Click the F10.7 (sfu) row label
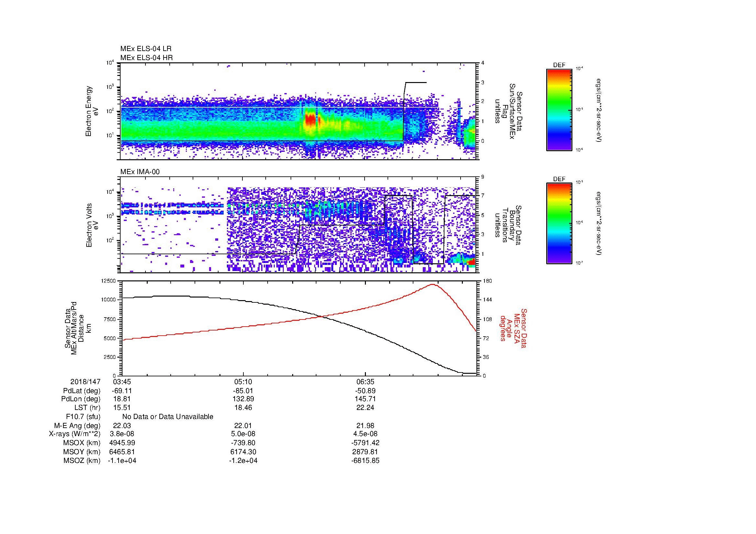The width and height of the screenshot is (756, 534). [x=83, y=417]
